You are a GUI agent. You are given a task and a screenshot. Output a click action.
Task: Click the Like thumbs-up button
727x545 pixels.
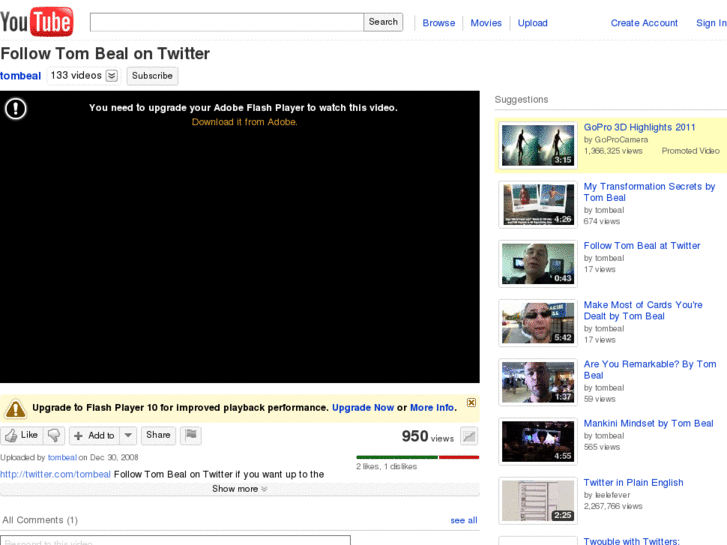(x=21, y=436)
